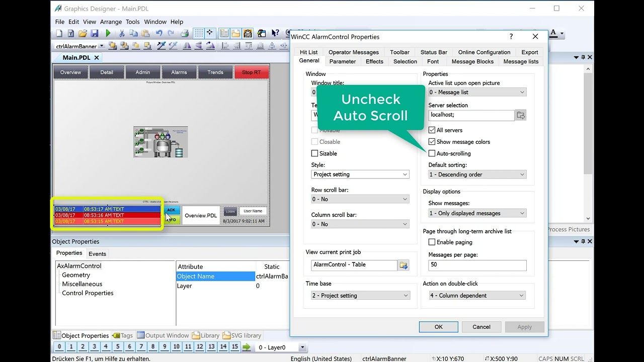Toggle the Auto-scrolling checkbox
The width and height of the screenshot is (644, 362).
click(432, 153)
